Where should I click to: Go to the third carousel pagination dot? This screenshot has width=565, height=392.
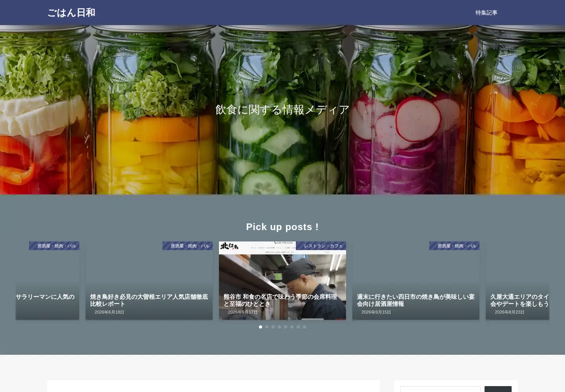[273, 327]
